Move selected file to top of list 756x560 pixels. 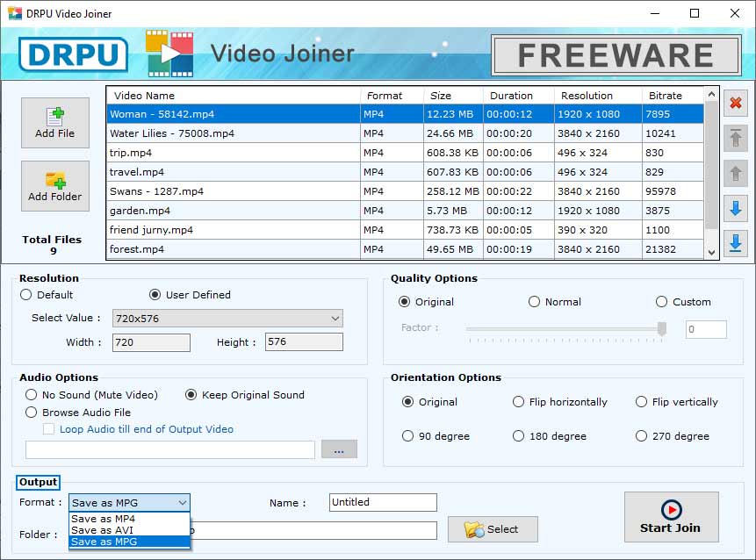click(735, 138)
